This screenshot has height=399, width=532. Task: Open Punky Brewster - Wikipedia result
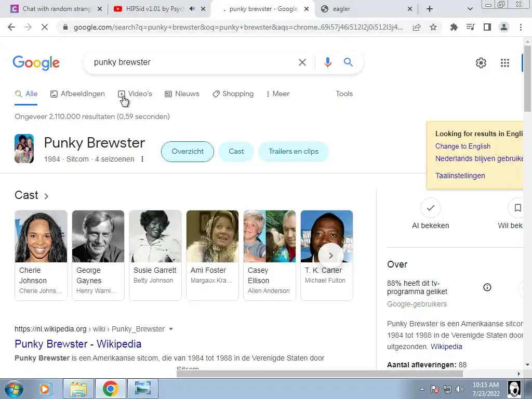[x=78, y=344]
